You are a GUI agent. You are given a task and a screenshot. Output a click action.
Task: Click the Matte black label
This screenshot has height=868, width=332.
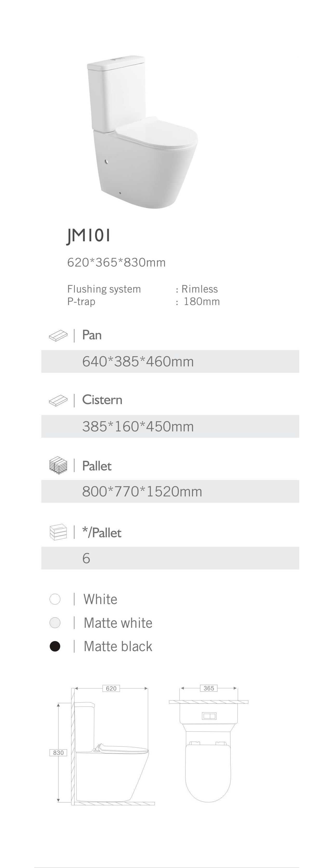pyautogui.click(x=118, y=646)
